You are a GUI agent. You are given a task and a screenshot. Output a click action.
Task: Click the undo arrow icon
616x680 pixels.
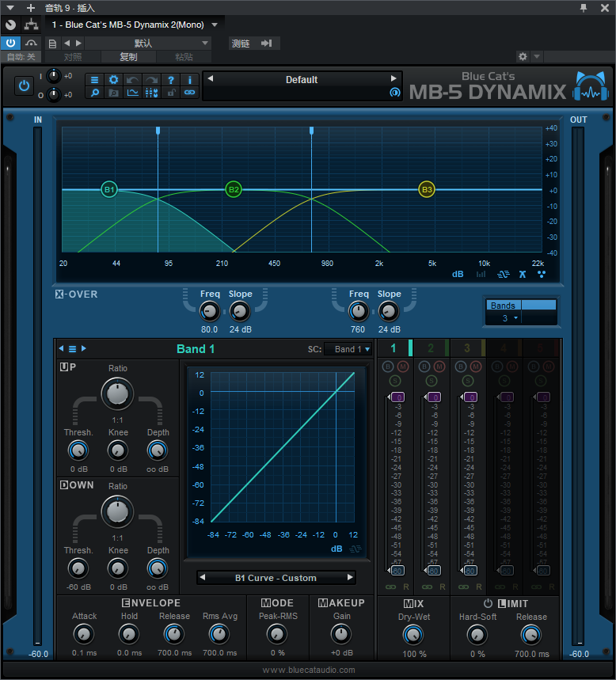coord(133,80)
